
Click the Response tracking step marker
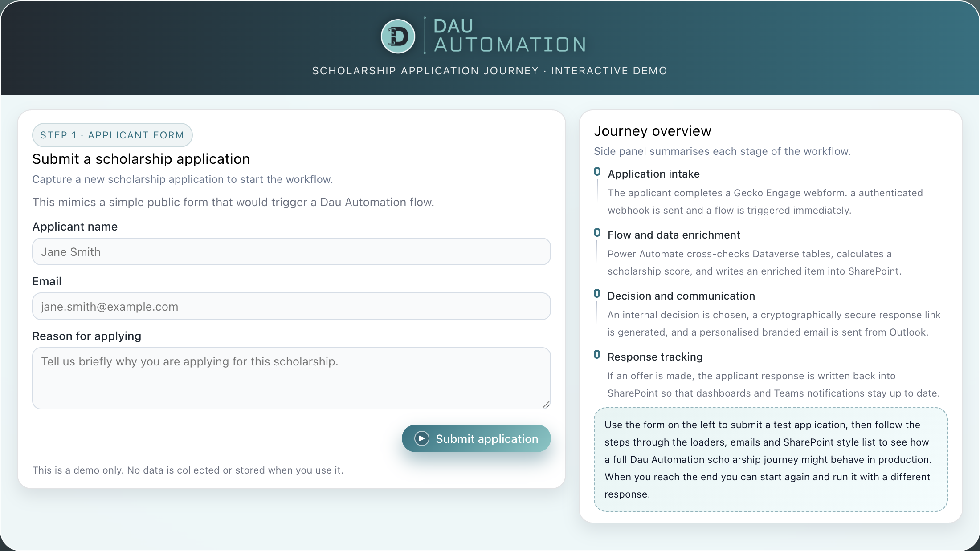tap(597, 354)
